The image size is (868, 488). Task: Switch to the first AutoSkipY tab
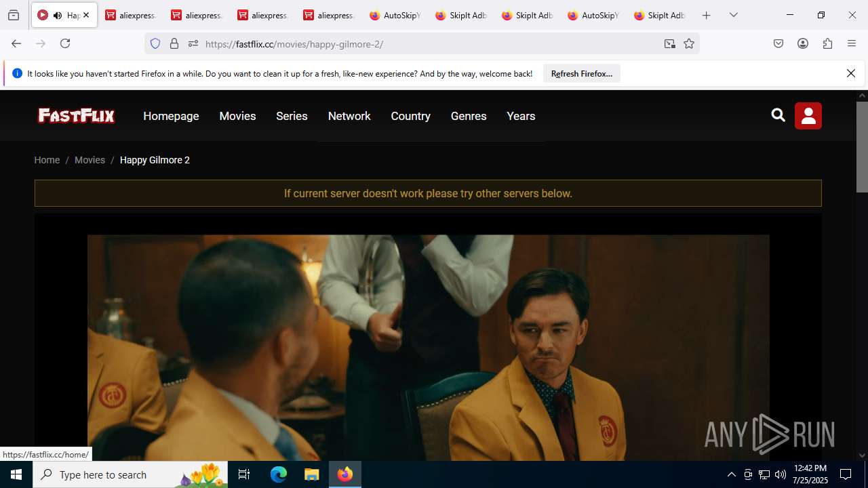[396, 15]
